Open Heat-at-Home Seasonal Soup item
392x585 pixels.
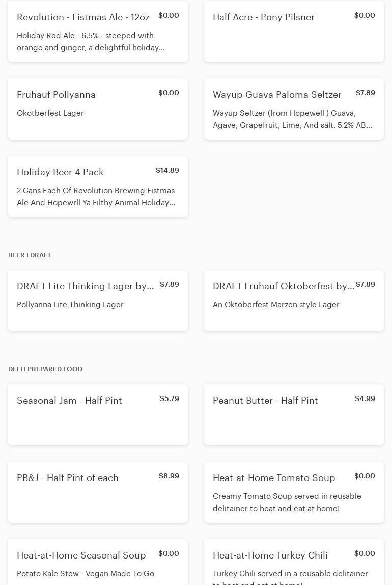coord(81,555)
